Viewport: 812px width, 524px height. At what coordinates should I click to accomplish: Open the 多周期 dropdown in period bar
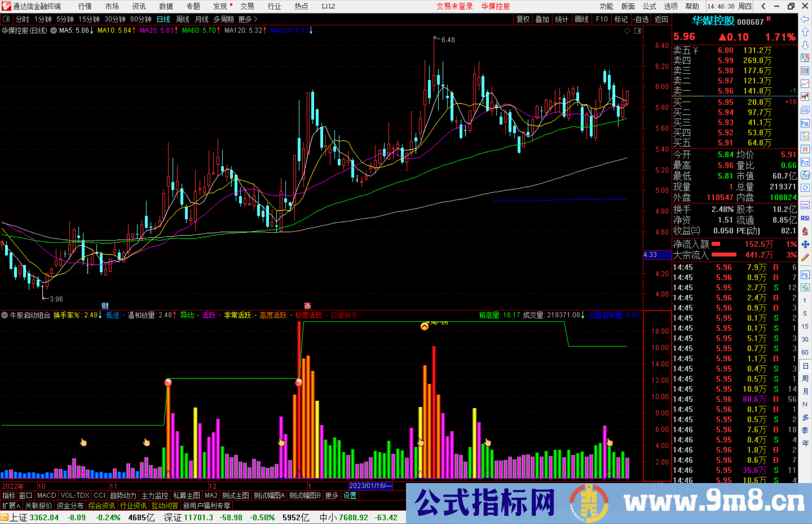224,19
